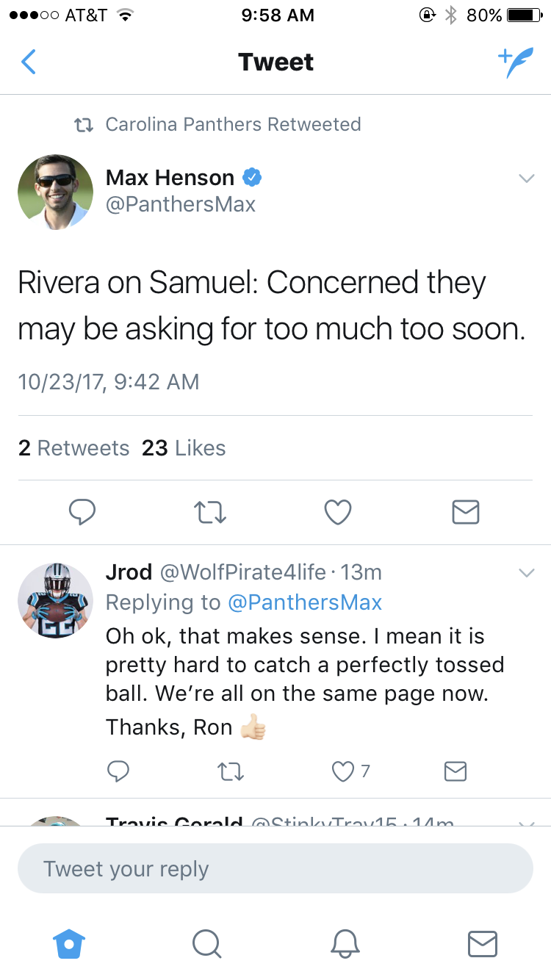551x980 pixels.
Task: Reply to Max Henson's tweet
Action: coord(82,512)
